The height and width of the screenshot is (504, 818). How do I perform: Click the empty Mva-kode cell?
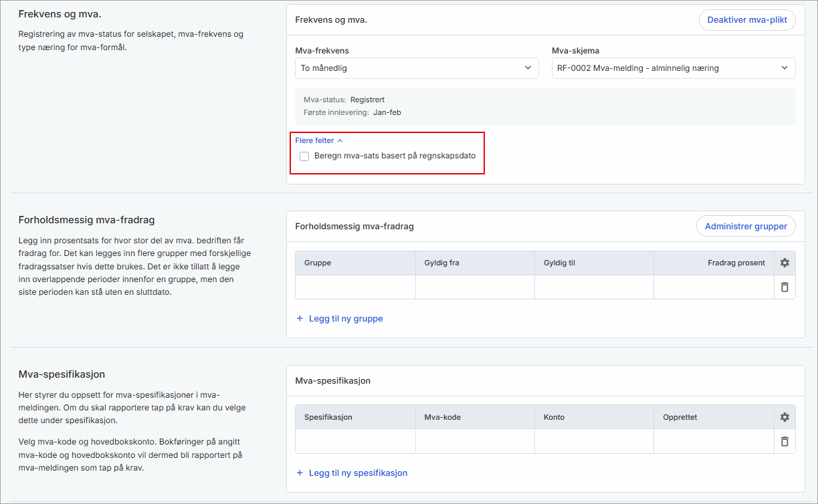click(x=475, y=441)
